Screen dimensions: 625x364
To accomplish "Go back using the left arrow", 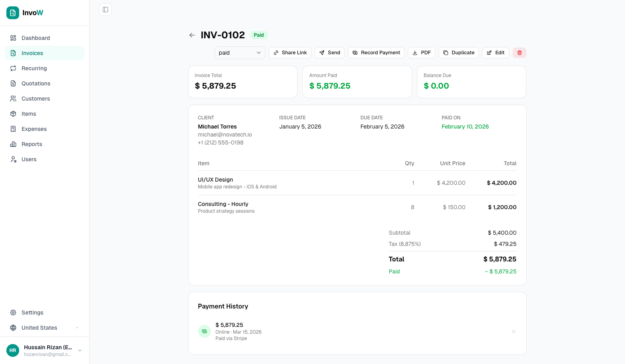I will 192,35.
